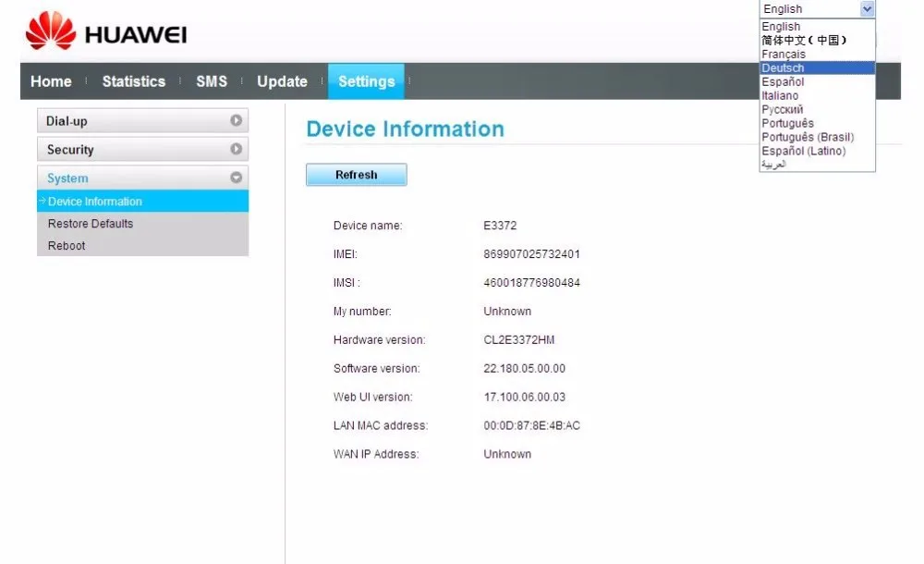
Task: Switch to the SMS tab
Action: pyautogui.click(x=212, y=81)
